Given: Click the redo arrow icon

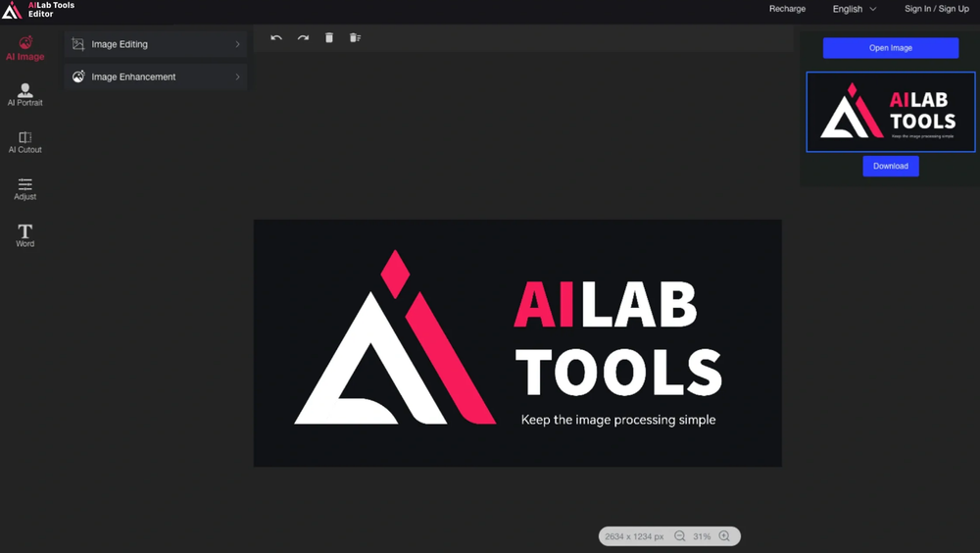Looking at the screenshot, I should pyautogui.click(x=303, y=38).
